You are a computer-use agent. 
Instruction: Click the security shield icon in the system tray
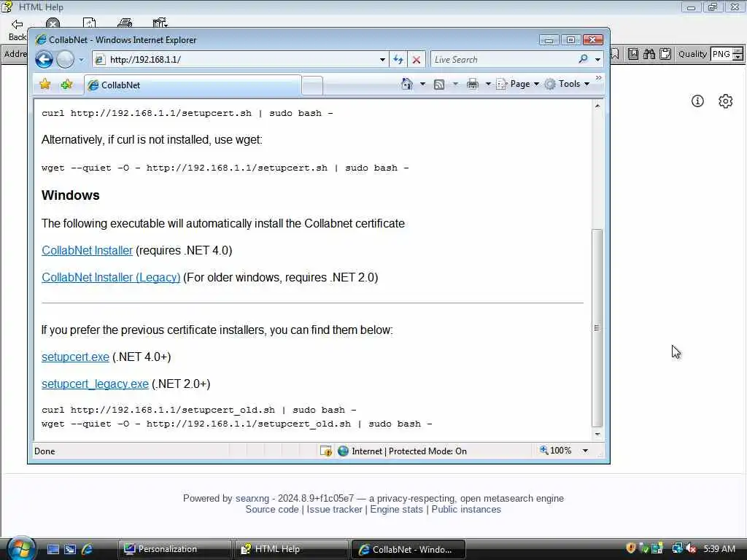coord(631,548)
